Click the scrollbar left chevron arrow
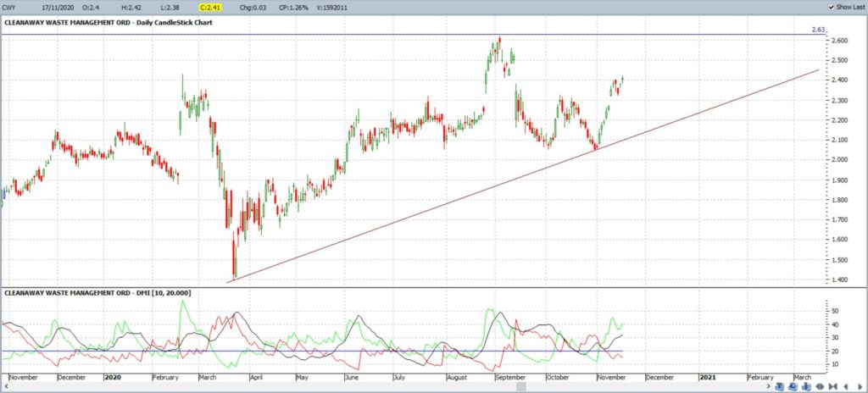This screenshot has height=393, width=868. click(6, 386)
